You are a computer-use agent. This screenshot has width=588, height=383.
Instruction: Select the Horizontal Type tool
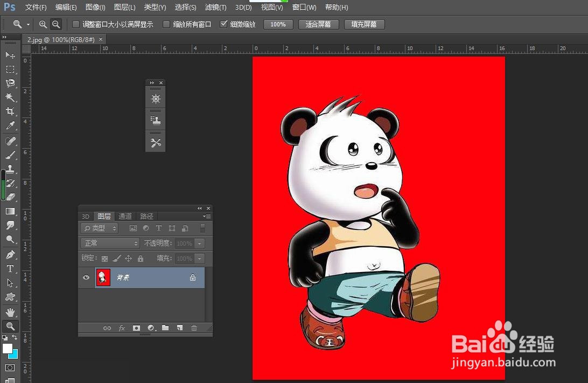point(10,269)
